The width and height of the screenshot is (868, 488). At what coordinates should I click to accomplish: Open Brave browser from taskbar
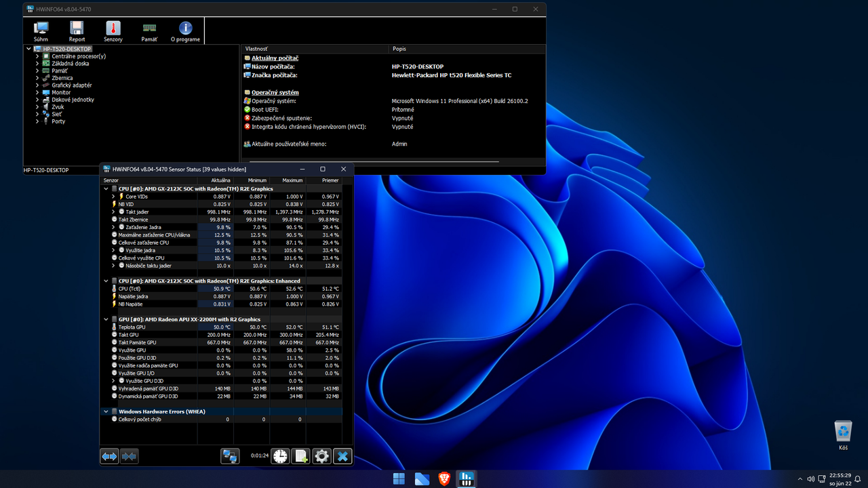point(443,479)
